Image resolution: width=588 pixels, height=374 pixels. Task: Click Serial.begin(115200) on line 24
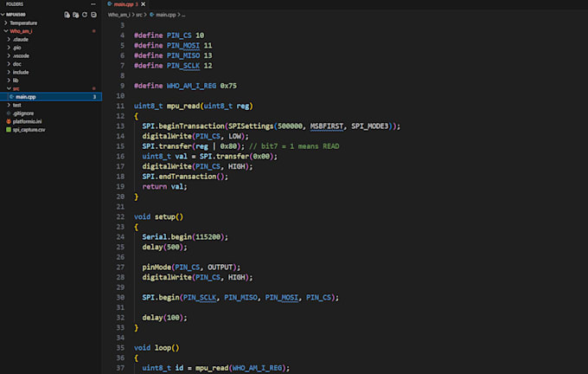click(x=185, y=237)
